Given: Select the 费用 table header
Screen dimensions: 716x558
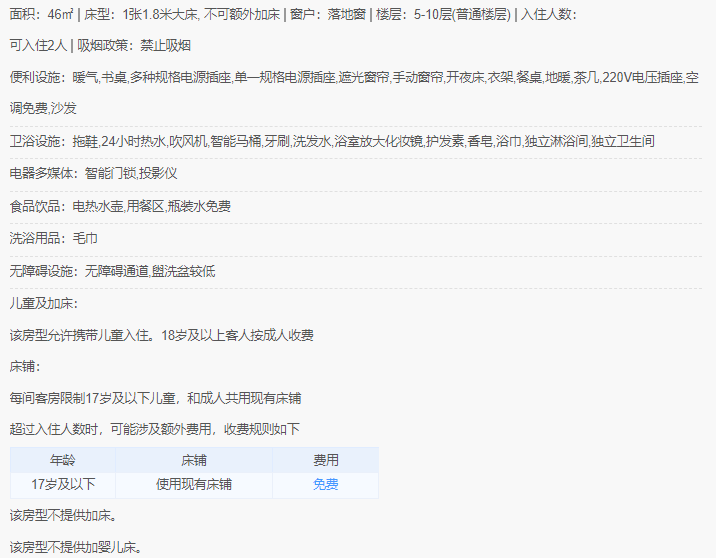Looking at the screenshot, I should tap(325, 460).
